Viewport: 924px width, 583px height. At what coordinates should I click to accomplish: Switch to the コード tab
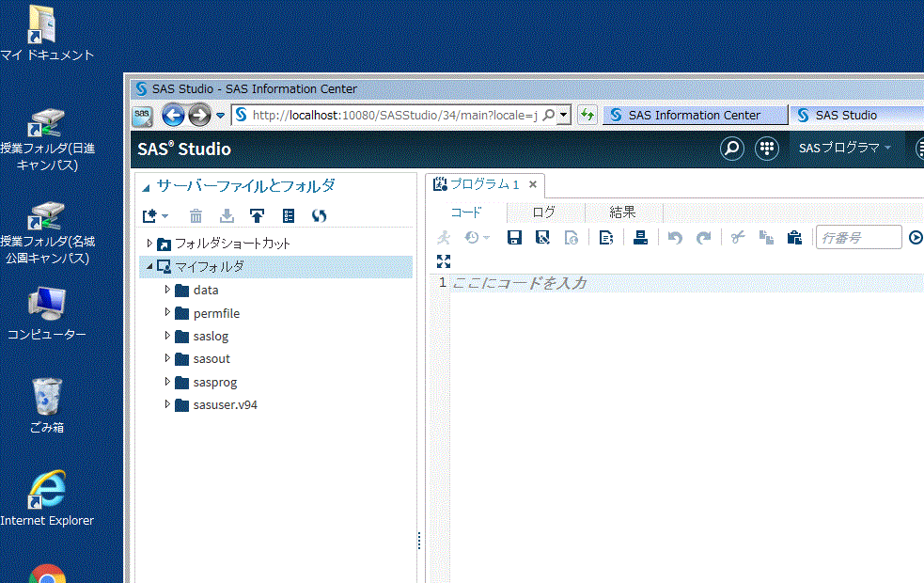point(466,213)
